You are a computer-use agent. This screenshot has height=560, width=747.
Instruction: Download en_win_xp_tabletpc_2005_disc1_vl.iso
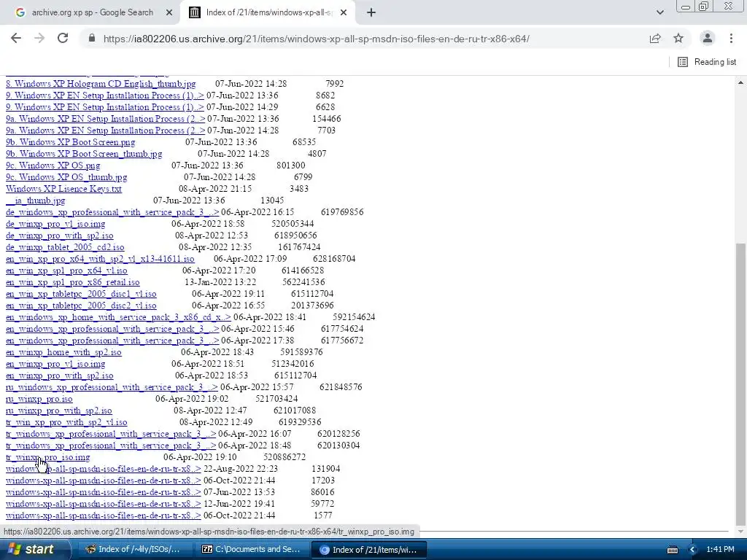81,294
